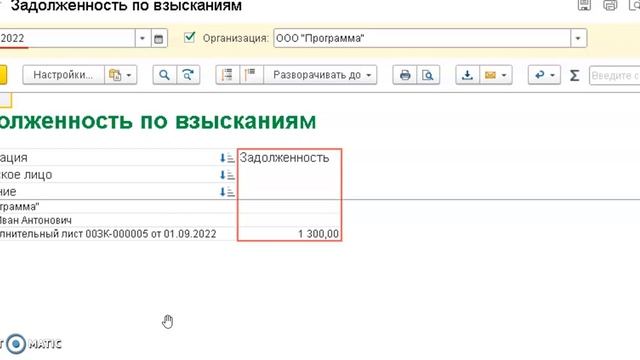Click the sigma sum icon
This screenshot has height=360, width=640.
point(575,75)
